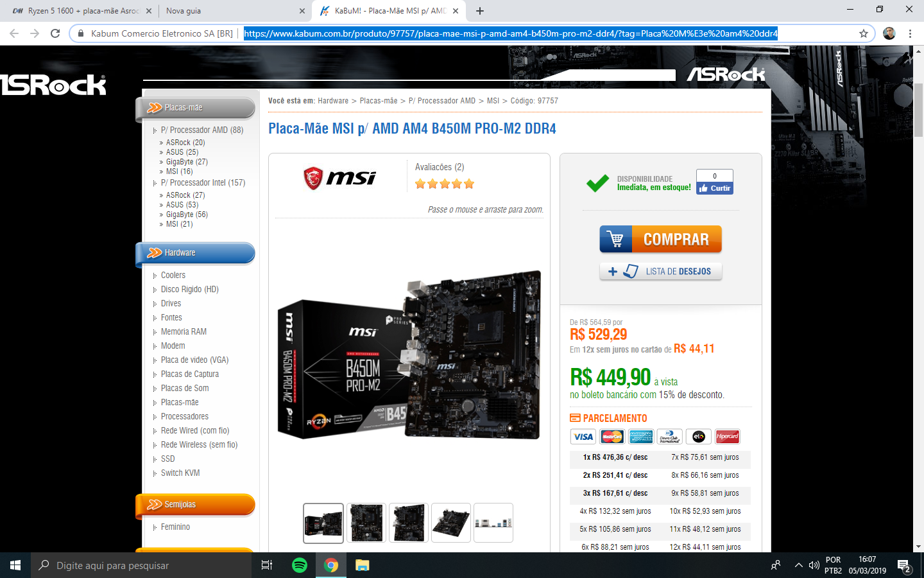This screenshot has height=578, width=924.
Task: Open Task View on the taskbar
Action: click(267, 565)
